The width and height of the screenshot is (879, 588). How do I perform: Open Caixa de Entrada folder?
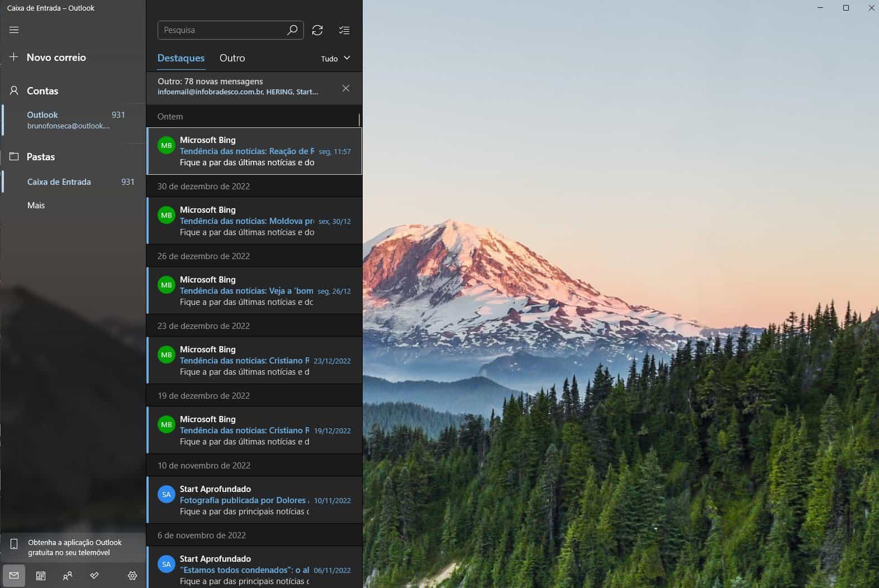[59, 182]
